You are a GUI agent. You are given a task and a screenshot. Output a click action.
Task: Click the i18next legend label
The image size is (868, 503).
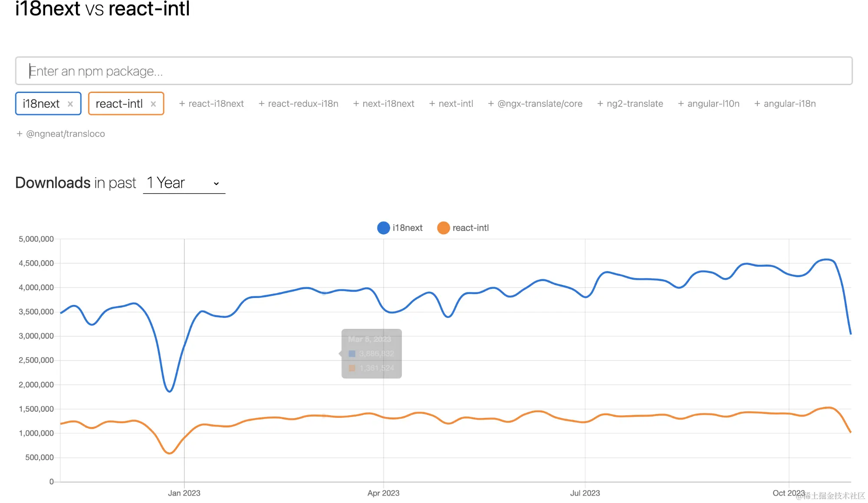(408, 228)
